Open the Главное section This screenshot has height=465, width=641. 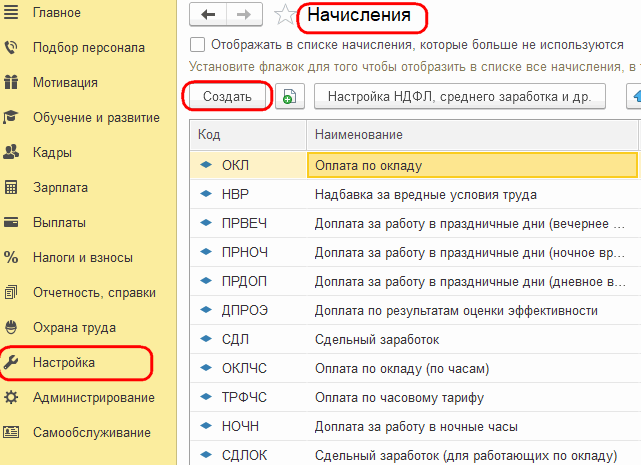(57, 13)
